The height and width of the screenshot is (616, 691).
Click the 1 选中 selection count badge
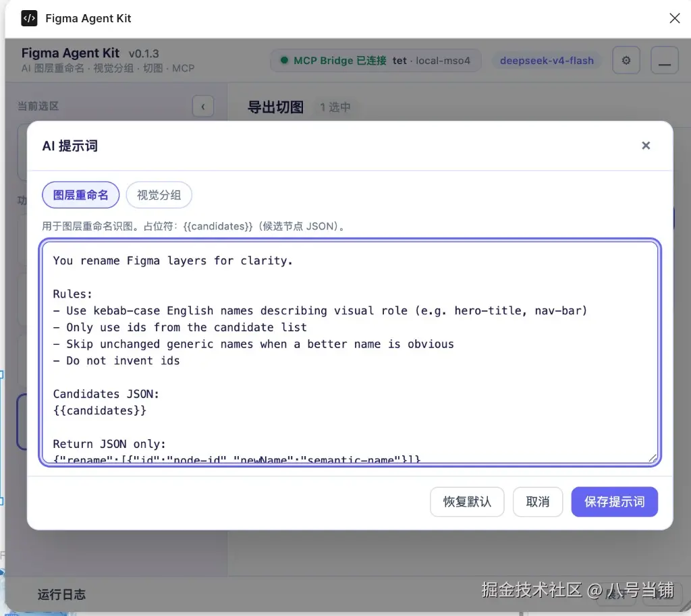coord(335,107)
